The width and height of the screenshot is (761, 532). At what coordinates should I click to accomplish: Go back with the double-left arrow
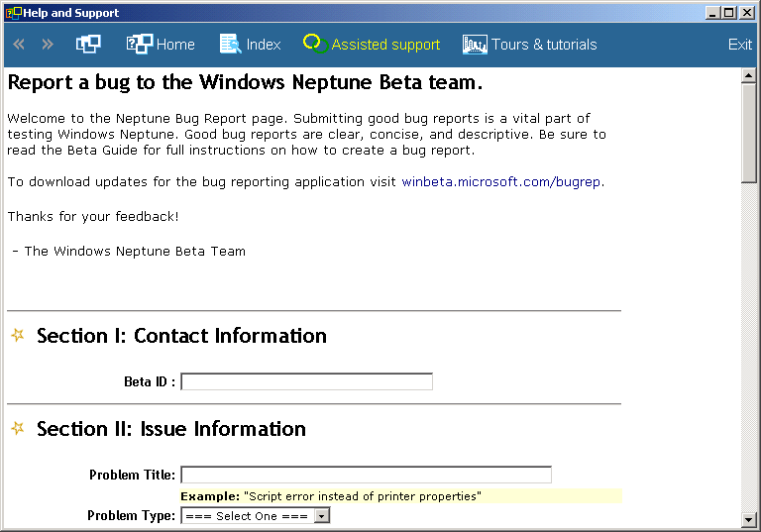coord(19,45)
